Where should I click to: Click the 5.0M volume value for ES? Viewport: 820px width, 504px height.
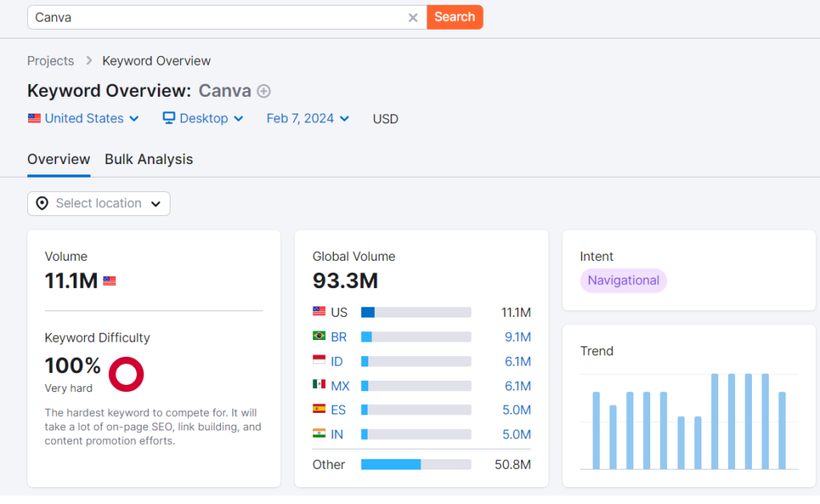pyautogui.click(x=517, y=410)
